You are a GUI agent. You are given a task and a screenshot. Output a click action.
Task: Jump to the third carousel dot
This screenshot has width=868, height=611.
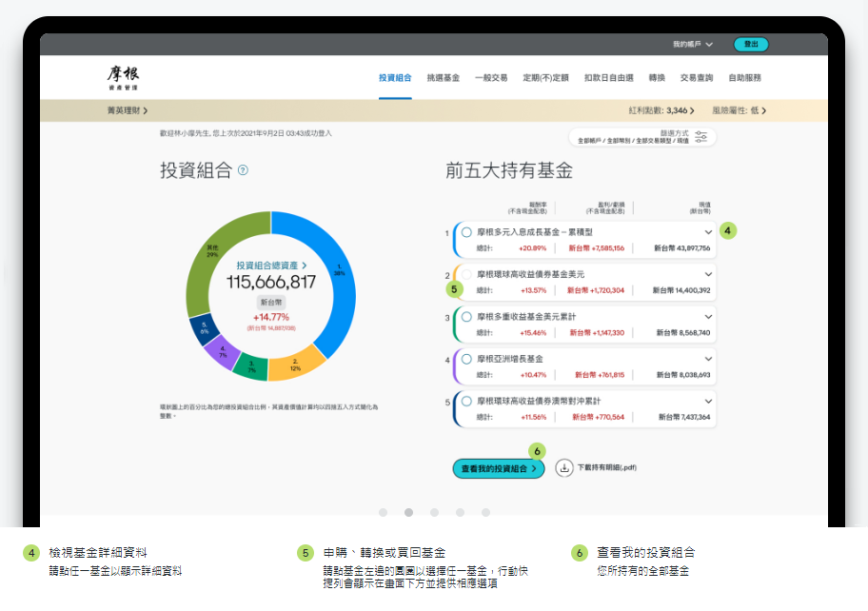pyautogui.click(x=435, y=512)
